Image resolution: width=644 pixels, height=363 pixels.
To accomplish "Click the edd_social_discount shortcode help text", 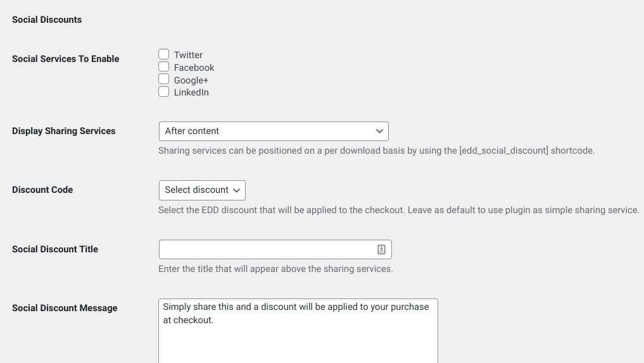I will click(376, 151).
